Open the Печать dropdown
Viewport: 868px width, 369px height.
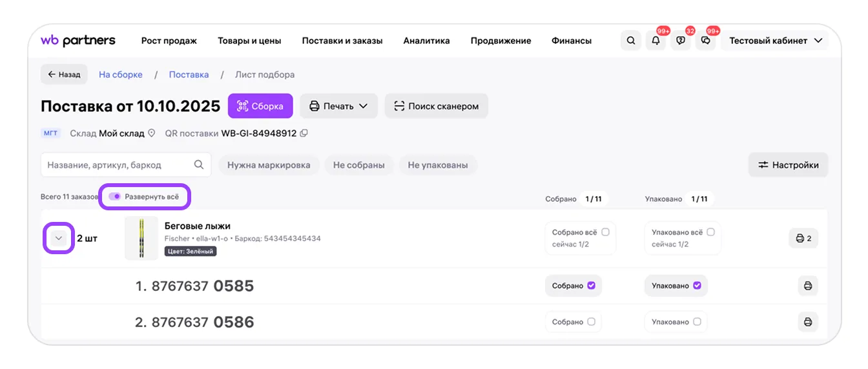click(x=338, y=106)
